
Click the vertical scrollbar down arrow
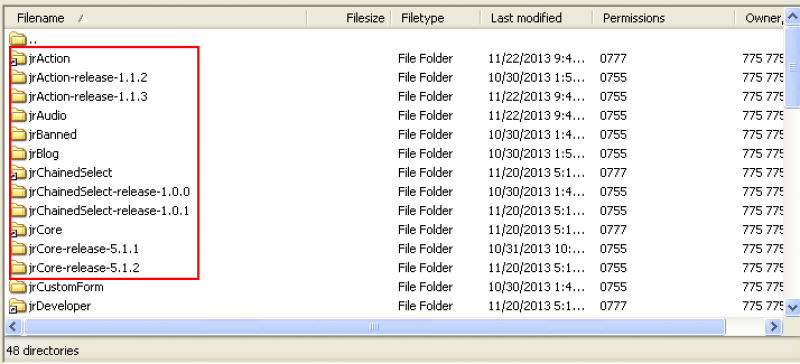tap(792, 307)
